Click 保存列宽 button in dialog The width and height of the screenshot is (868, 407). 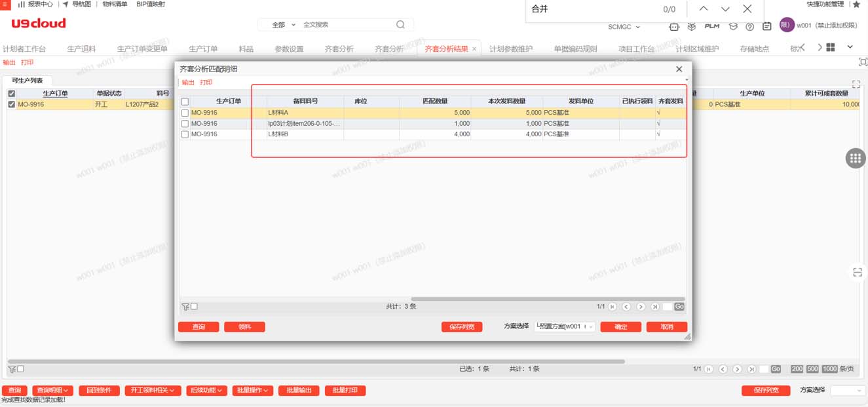(x=462, y=326)
